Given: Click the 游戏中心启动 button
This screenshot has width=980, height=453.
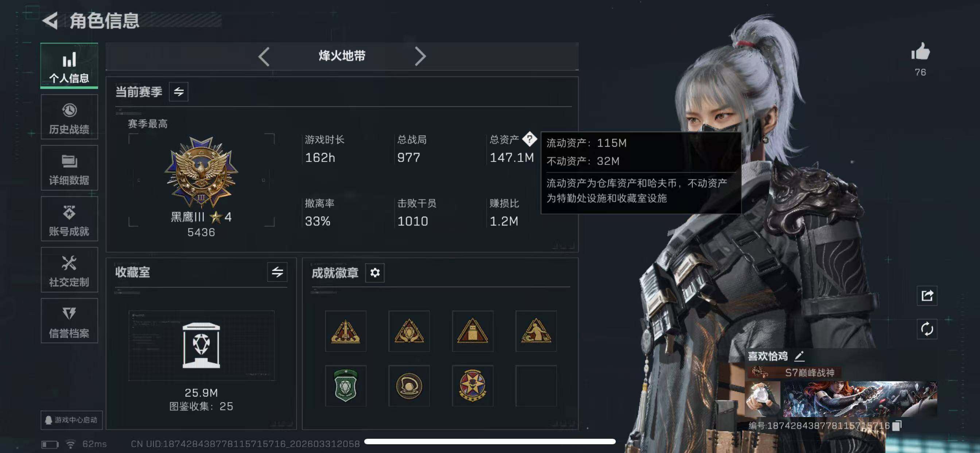Looking at the screenshot, I should [71, 420].
